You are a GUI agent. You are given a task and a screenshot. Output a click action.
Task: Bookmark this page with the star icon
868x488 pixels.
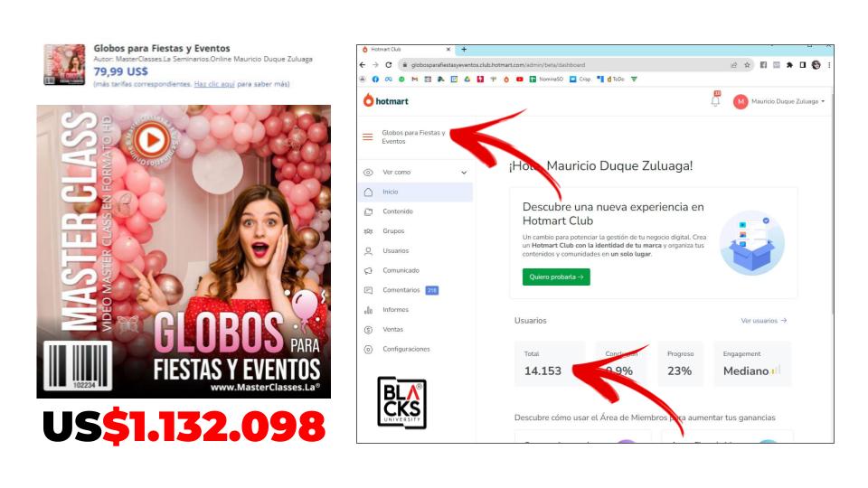747,65
